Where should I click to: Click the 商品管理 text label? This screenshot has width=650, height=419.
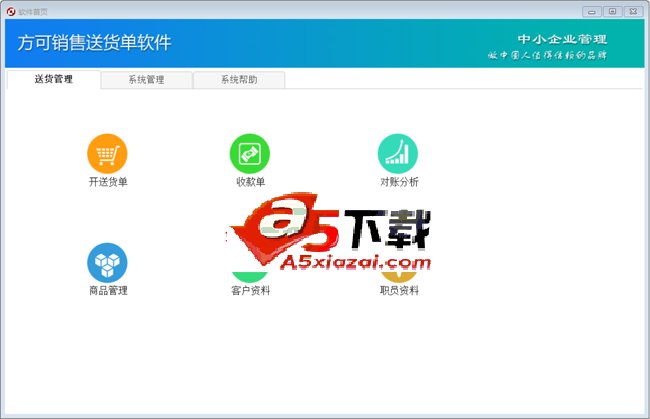pyautogui.click(x=108, y=291)
